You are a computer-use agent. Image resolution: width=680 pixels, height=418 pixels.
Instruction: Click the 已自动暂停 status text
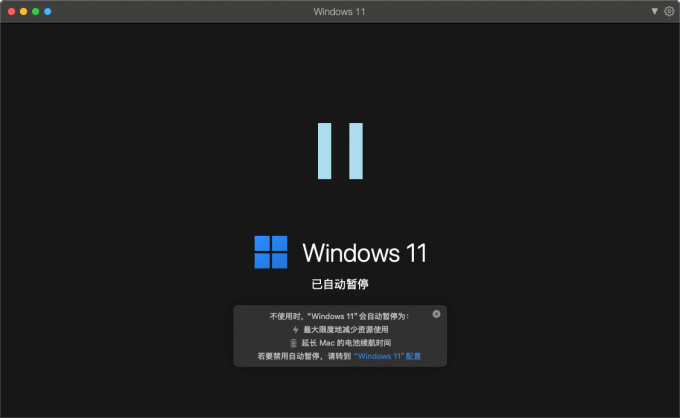tap(340, 284)
